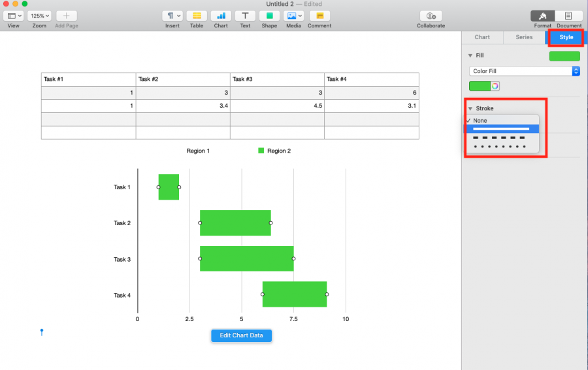Click the Chart toolbar icon
Image resolution: width=588 pixels, height=370 pixels.
221,16
